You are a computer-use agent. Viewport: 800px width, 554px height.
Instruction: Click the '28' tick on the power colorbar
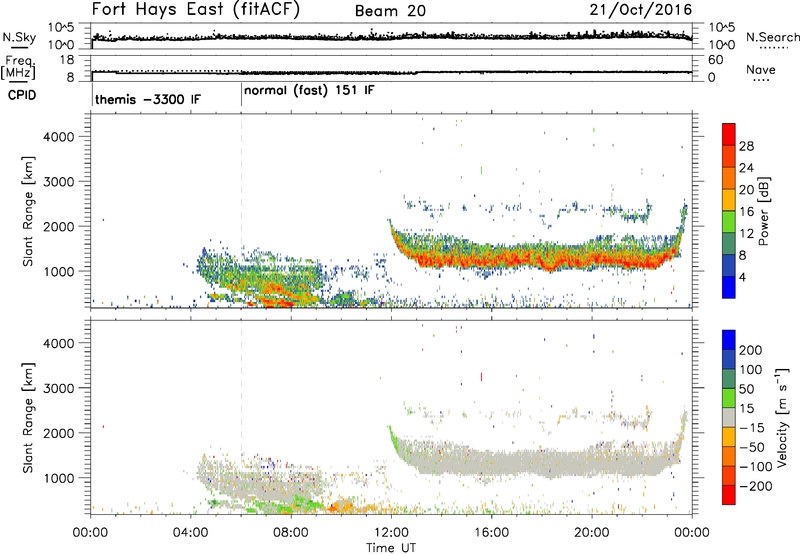click(x=746, y=146)
